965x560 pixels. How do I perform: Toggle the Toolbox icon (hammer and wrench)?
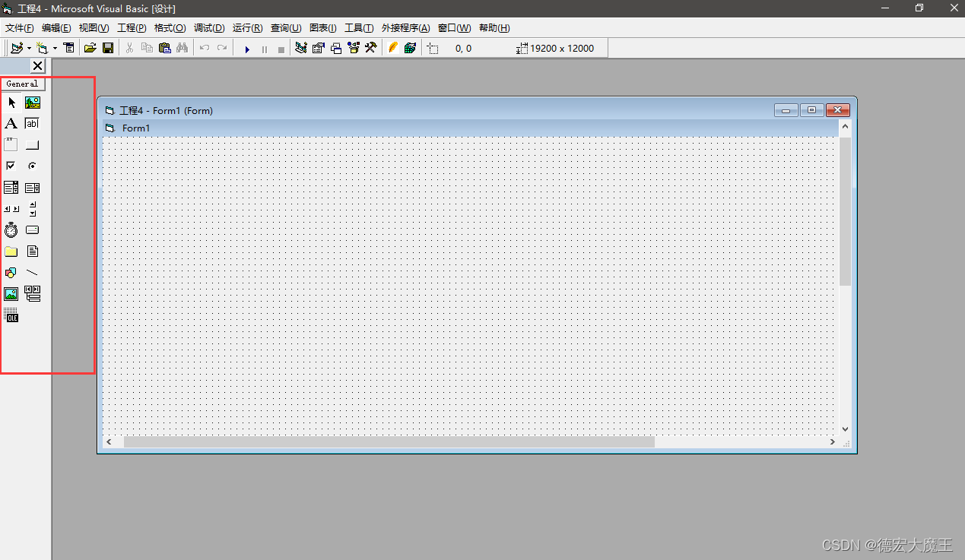coord(371,48)
